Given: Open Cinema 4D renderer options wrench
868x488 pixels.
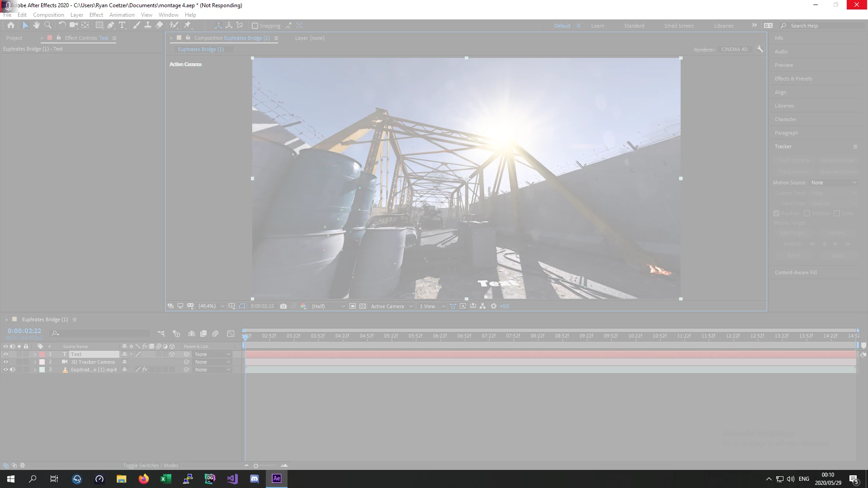Looking at the screenshot, I should click(x=760, y=49).
